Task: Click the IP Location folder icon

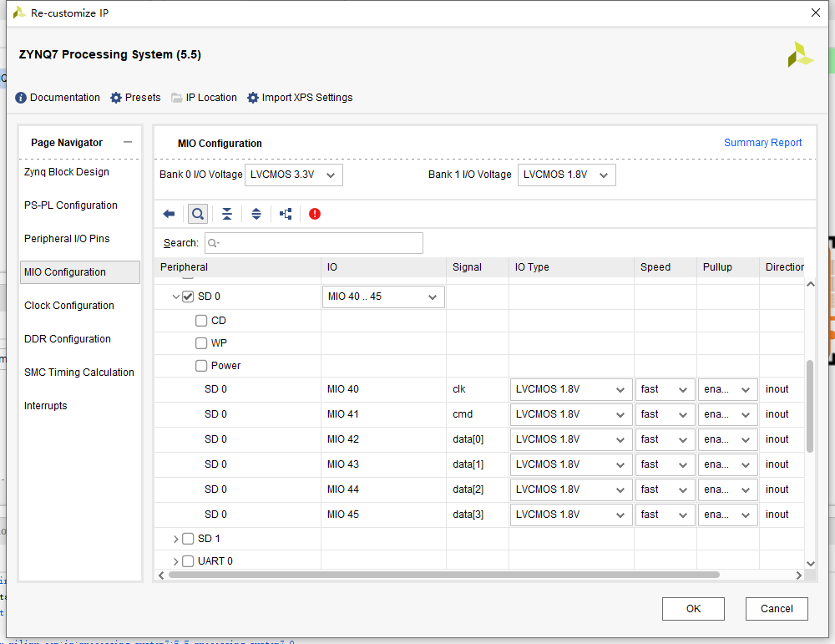Action: [x=177, y=98]
